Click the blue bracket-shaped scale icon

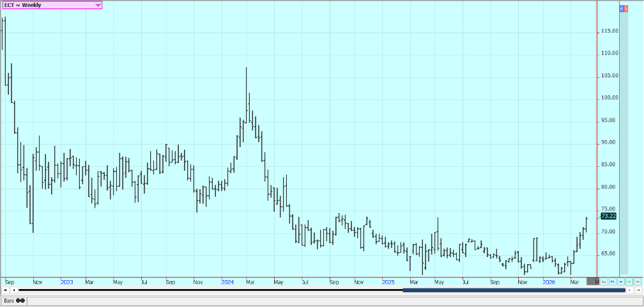(612, 281)
